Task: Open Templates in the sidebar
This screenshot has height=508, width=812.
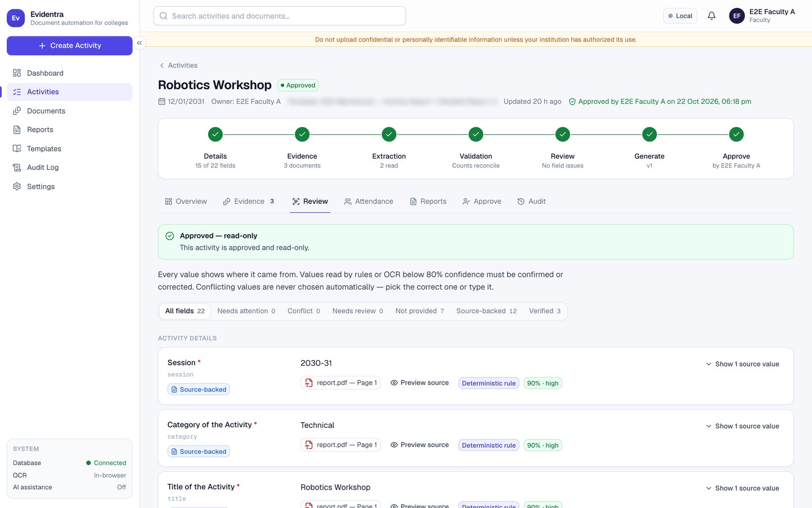Action: coord(69,148)
